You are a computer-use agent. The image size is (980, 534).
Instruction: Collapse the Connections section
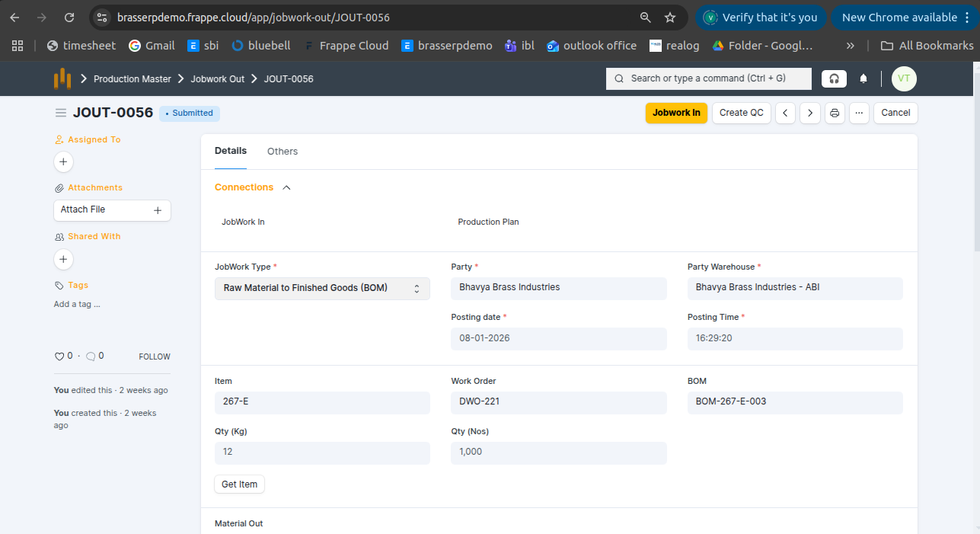pos(286,187)
